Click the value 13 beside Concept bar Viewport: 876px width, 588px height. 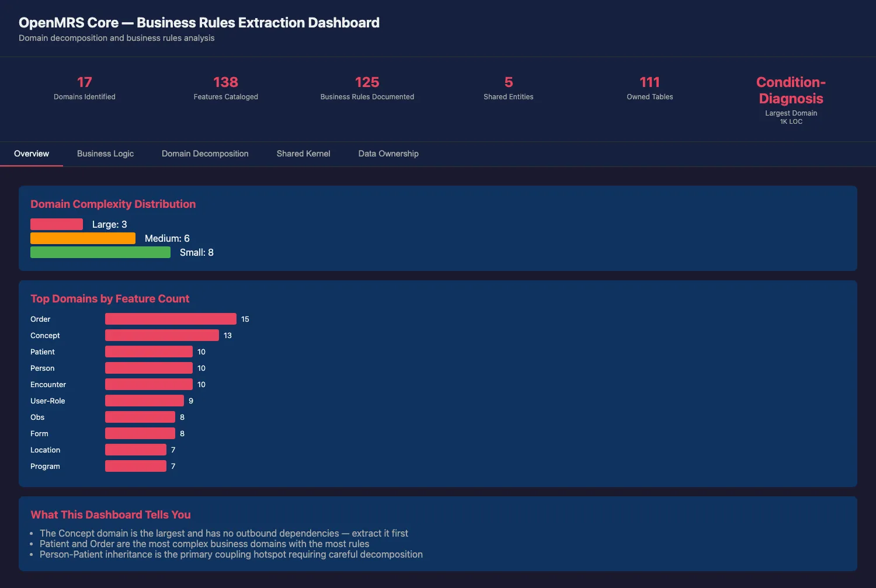coord(228,335)
